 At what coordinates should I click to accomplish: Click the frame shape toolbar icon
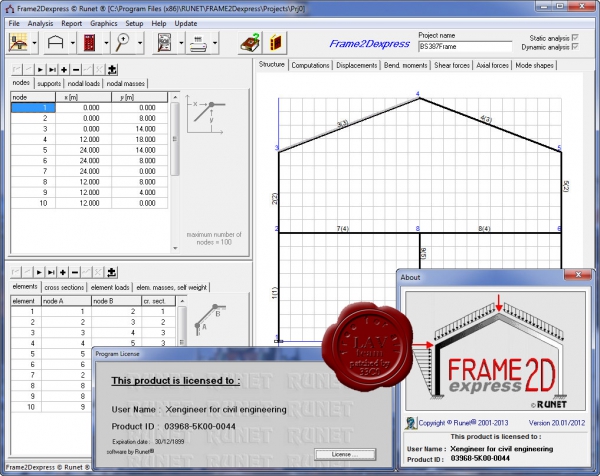pyautogui.click(x=55, y=43)
